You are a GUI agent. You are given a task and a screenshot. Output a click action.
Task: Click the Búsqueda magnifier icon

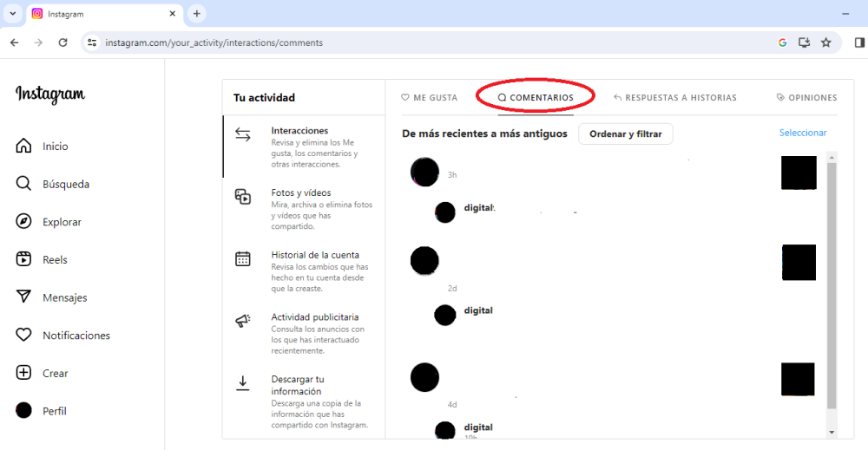[x=24, y=184]
